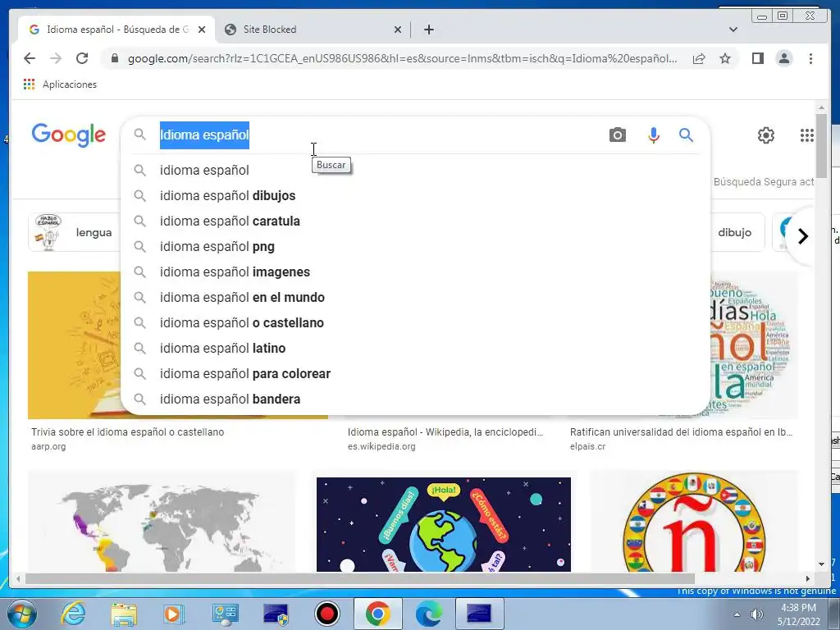Click the lengua filter chip
840x630 pixels.
pyautogui.click(x=75, y=232)
